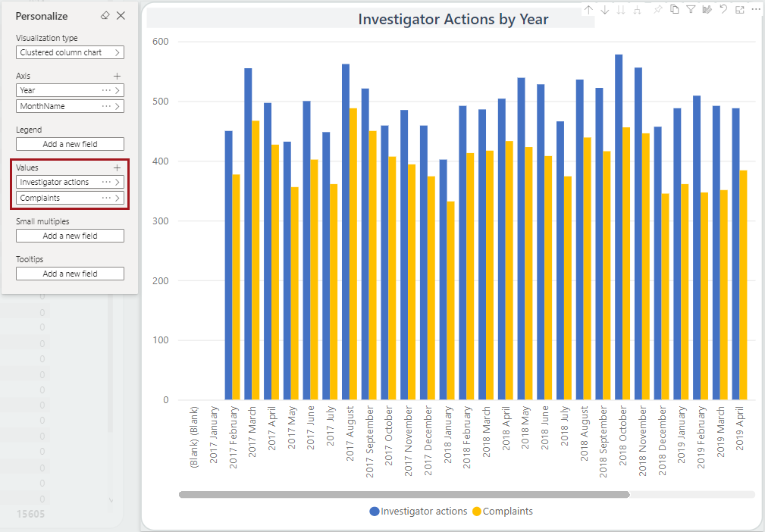765x532 pixels.
Task: Open the Investigator actions field ellipsis menu
Action: coord(106,182)
